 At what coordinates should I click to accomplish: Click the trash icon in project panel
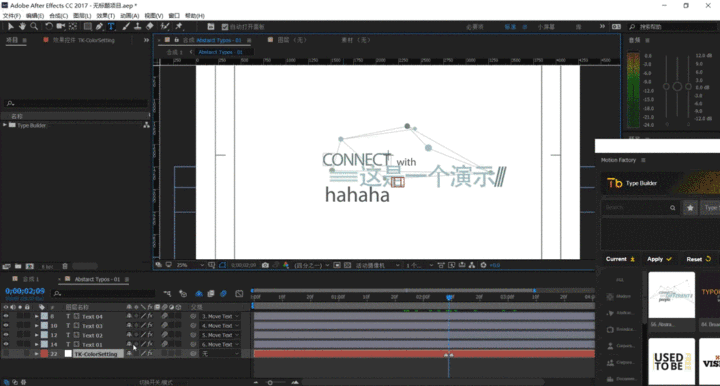65,266
